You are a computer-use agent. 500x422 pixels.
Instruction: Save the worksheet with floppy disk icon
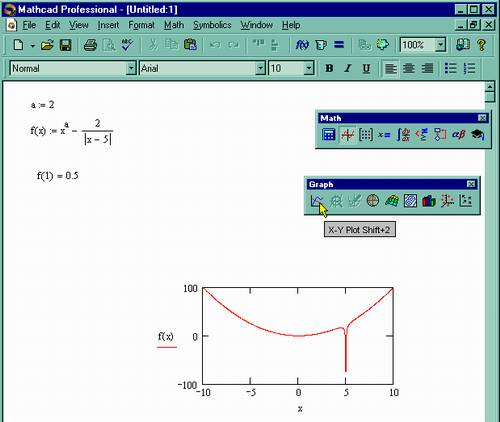click(x=65, y=45)
